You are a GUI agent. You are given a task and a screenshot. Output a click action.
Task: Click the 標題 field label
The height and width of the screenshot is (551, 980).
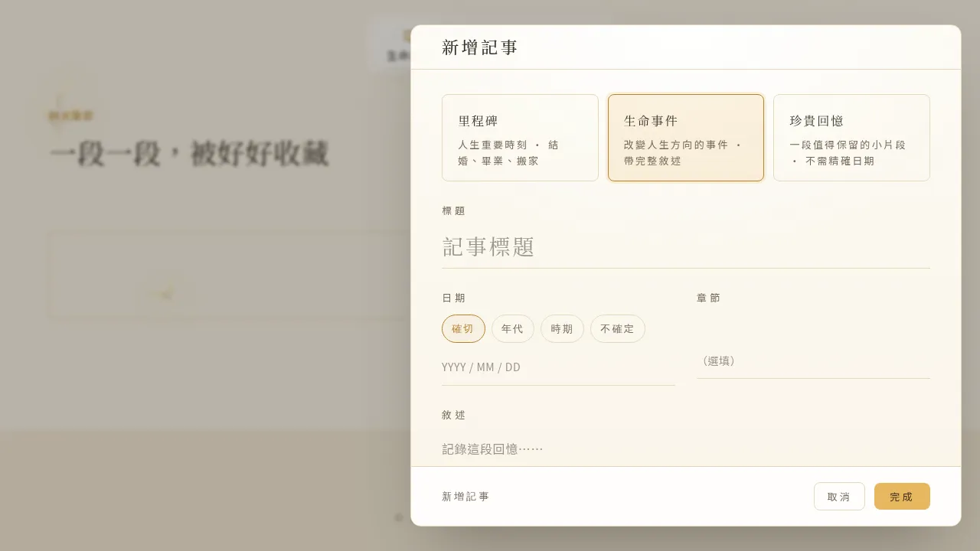453,210
